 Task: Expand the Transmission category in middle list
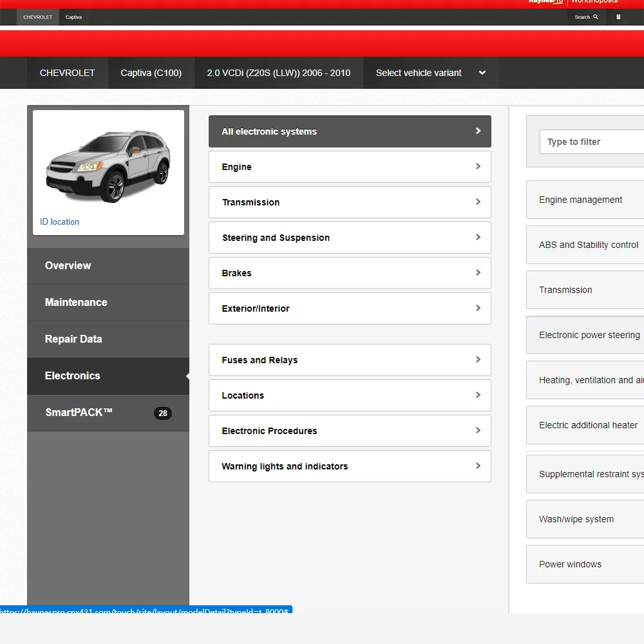350,202
